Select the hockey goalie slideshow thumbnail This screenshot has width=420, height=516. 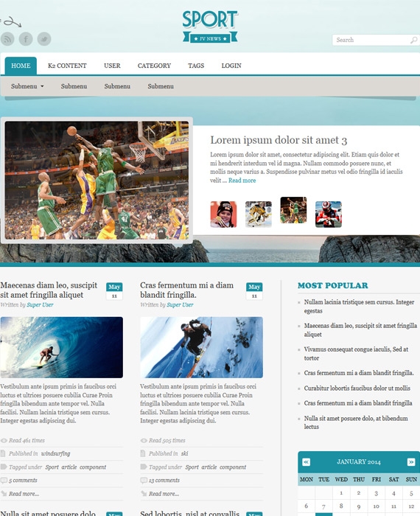click(x=259, y=215)
